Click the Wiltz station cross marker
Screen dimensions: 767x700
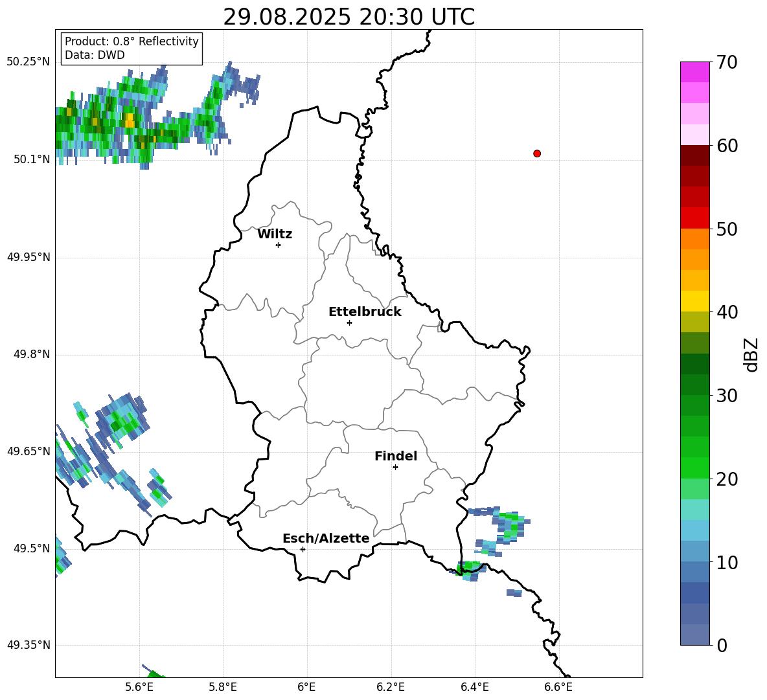[x=279, y=245]
